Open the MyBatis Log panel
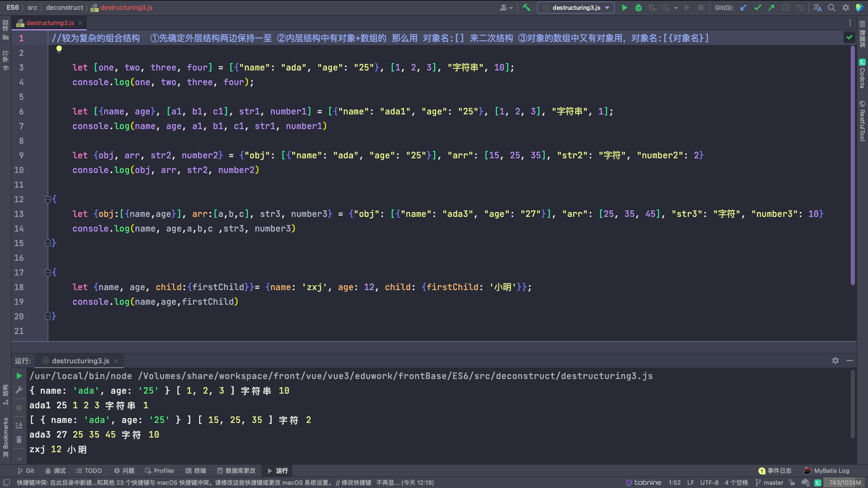The image size is (868, 488). pos(826,471)
